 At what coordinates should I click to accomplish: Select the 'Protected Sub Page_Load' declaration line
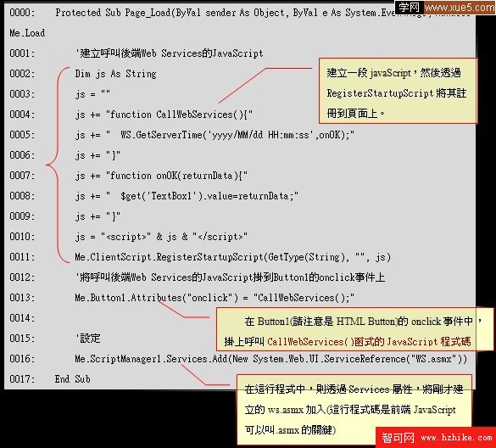263,13
